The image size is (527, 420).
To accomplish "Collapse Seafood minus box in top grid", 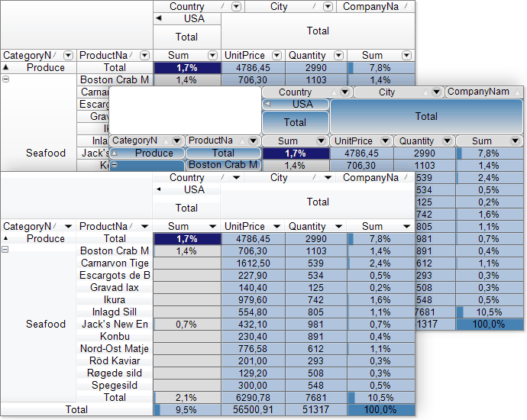I will pyautogui.click(x=5, y=79).
